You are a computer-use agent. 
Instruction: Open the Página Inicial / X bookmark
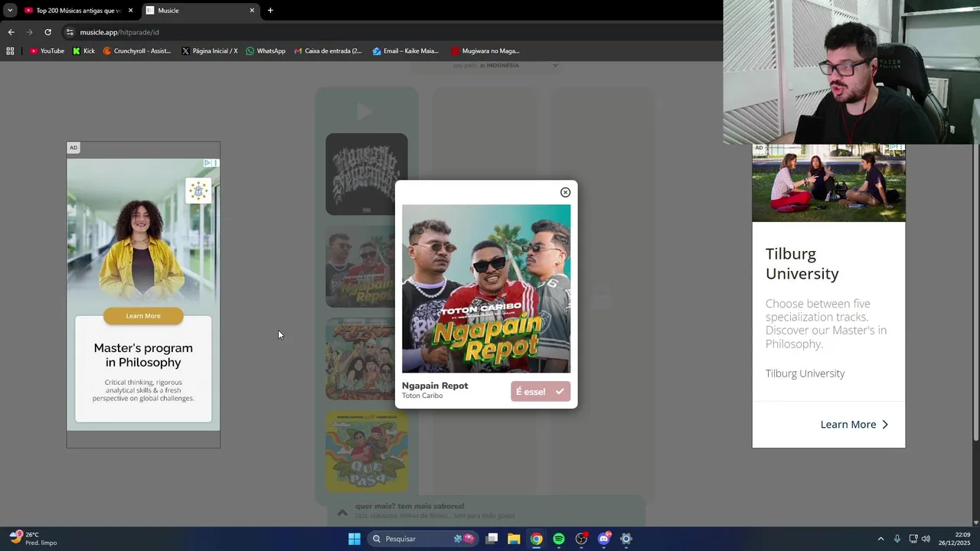[x=210, y=51]
